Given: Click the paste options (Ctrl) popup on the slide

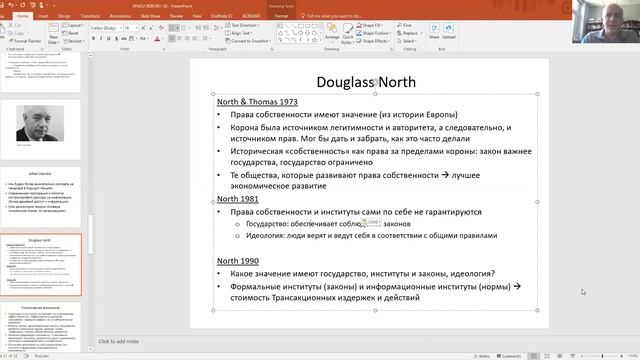Looking at the screenshot, I should (371, 222).
